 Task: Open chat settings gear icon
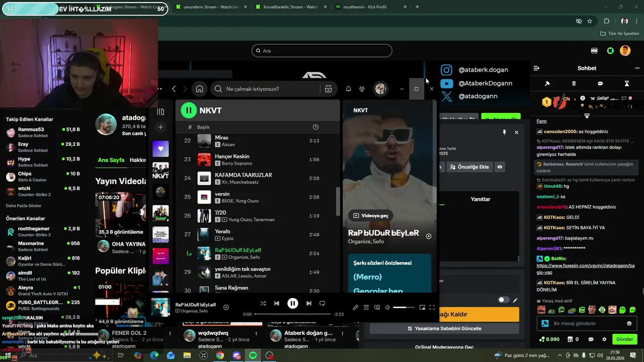604,339
